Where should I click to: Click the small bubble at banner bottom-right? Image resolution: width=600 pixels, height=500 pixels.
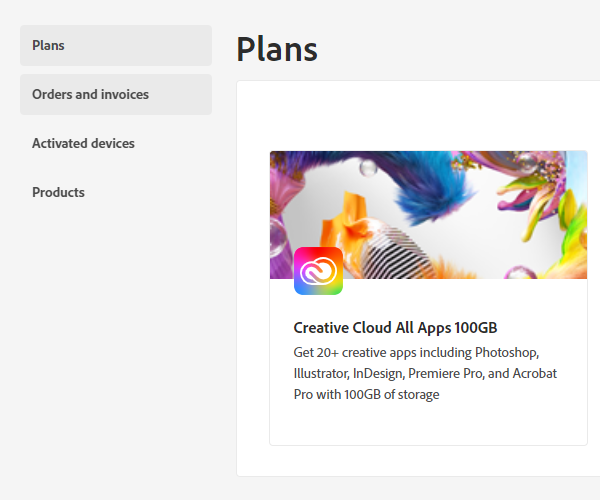pos(520,272)
